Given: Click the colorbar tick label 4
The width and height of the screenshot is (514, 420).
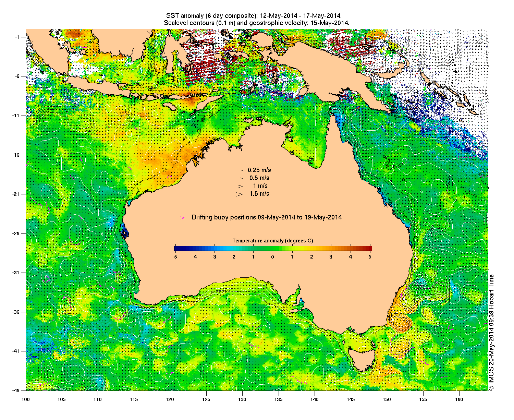Looking at the screenshot, I should tap(350, 256).
